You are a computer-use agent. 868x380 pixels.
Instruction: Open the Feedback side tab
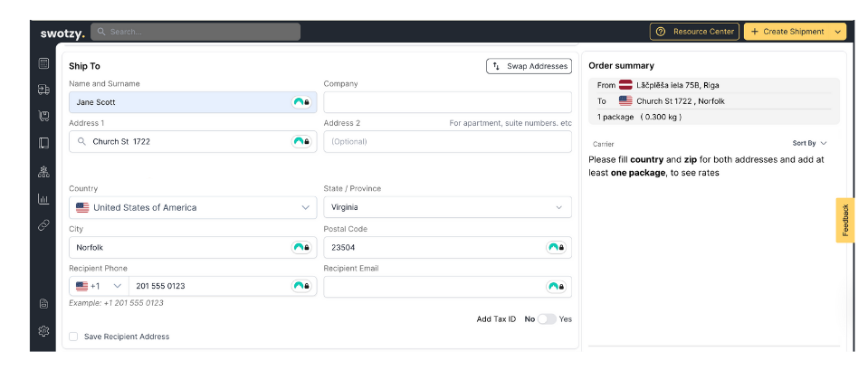(x=844, y=220)
